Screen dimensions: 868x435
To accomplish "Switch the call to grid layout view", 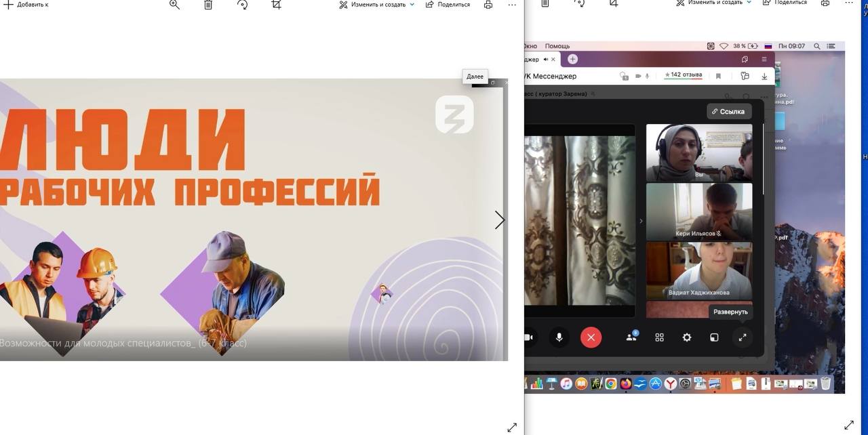I will tap(659, 337).
